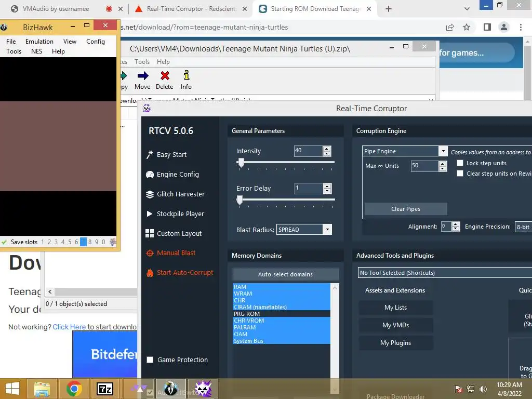The width and height of the screenshot is (532, 399).
Task: Open the Engine Config panel
Action: [x=172, y=175]
